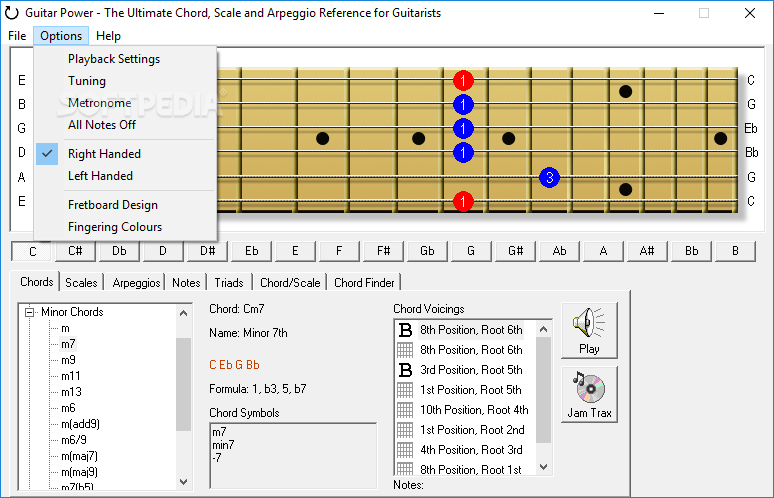Select '4th Position, Root 3rd' voicing text

pos(471,450)
